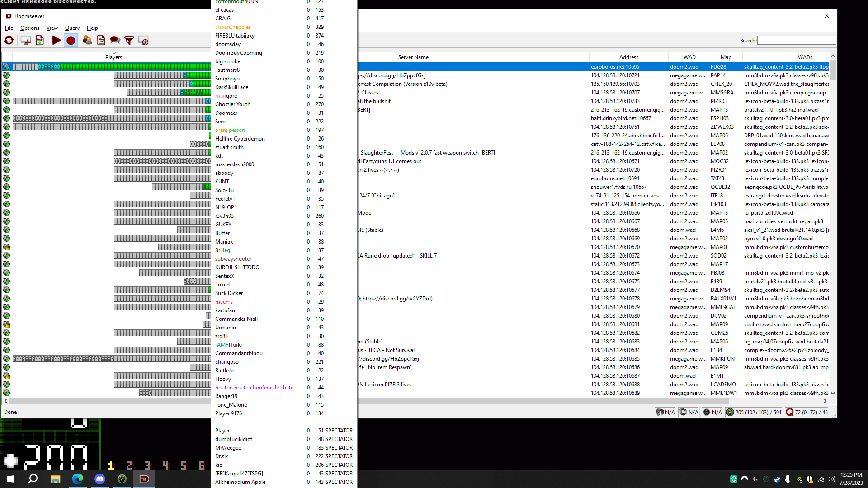Click the Refresh servers toolbar icon

[x=9, y=41]
